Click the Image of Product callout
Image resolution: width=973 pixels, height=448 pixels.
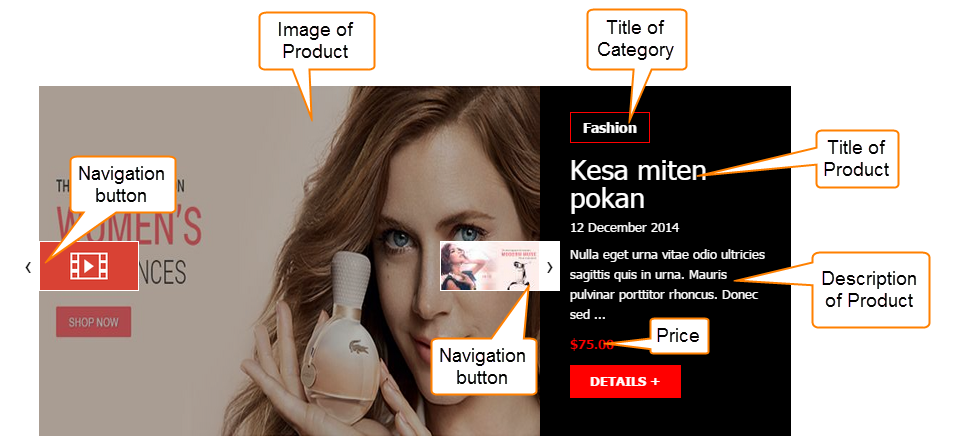(315, 40)
